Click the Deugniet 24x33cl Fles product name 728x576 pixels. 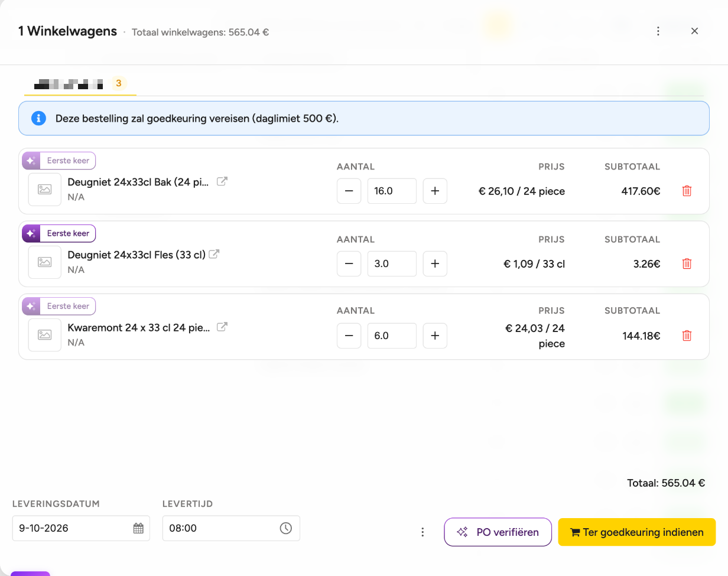[136, 255]
